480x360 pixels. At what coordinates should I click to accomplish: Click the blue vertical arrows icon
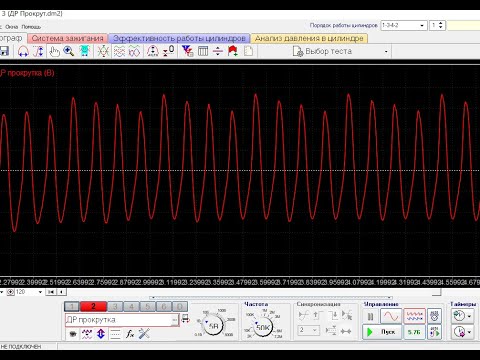101,334
